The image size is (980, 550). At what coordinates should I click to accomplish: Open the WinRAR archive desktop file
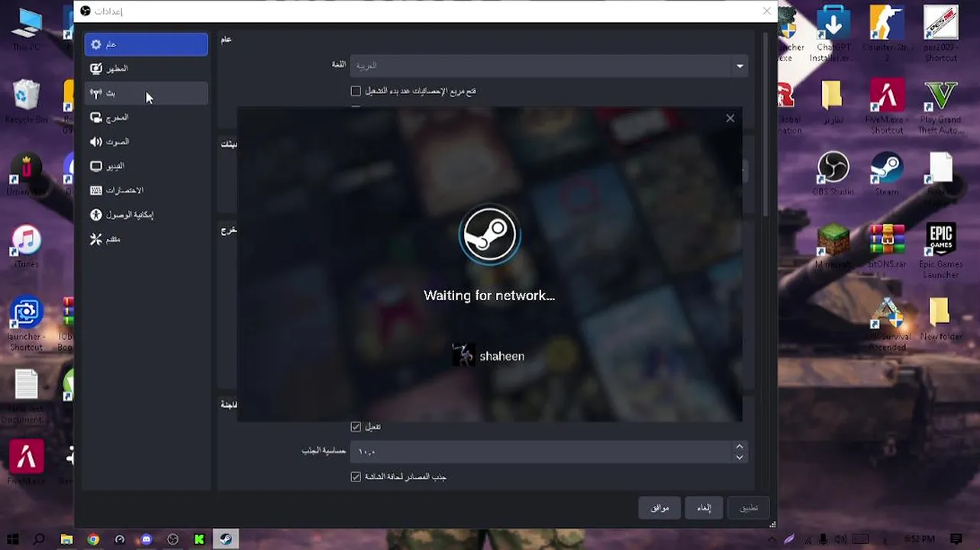887,246
